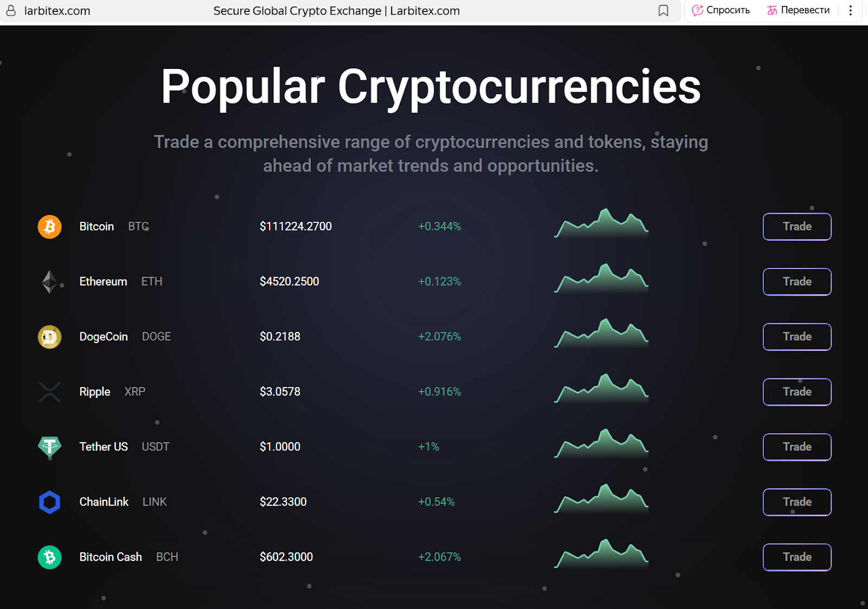
Task: Click the DogeCoin coin icon
Action: [x=49, y=337]
